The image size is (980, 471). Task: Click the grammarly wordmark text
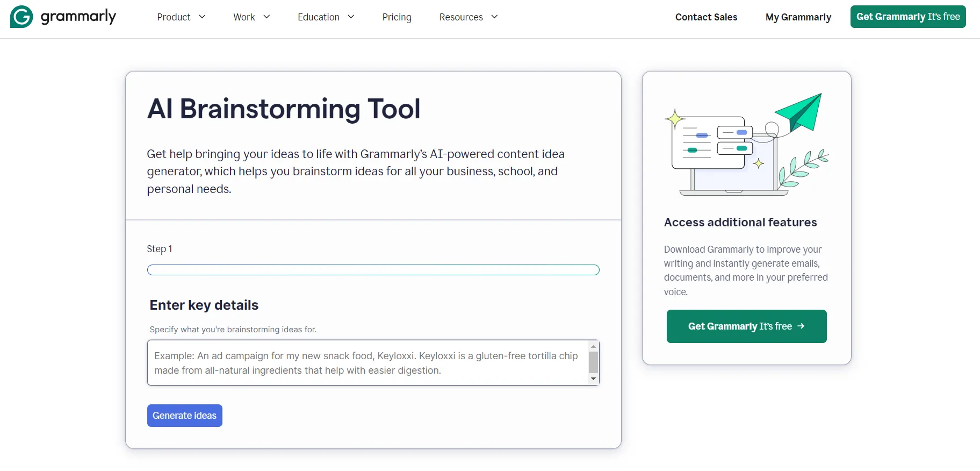pyautogui.click(x=78, y=17)
